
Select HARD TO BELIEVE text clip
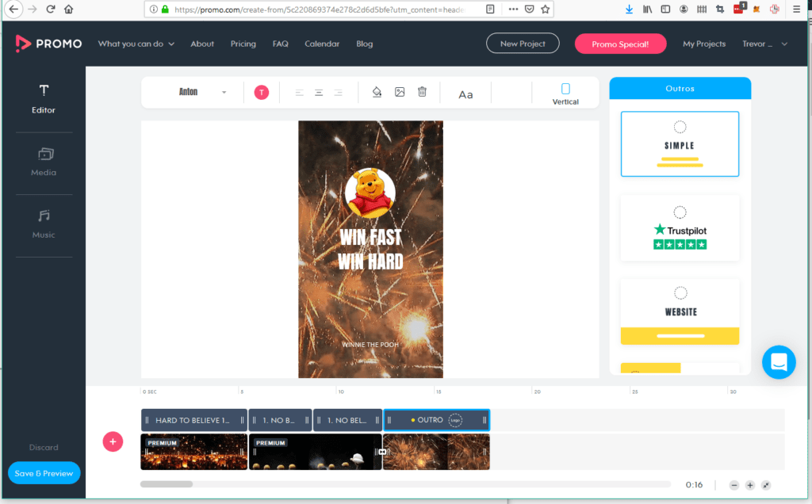click(x=193, y=420)
